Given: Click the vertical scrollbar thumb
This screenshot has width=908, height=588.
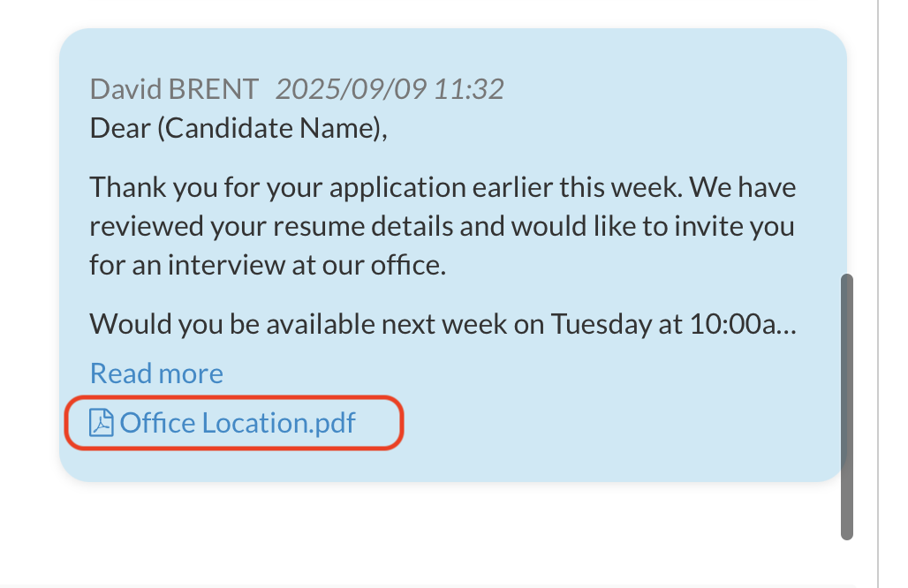Looking at the screenshot, I should pos(847,406).
